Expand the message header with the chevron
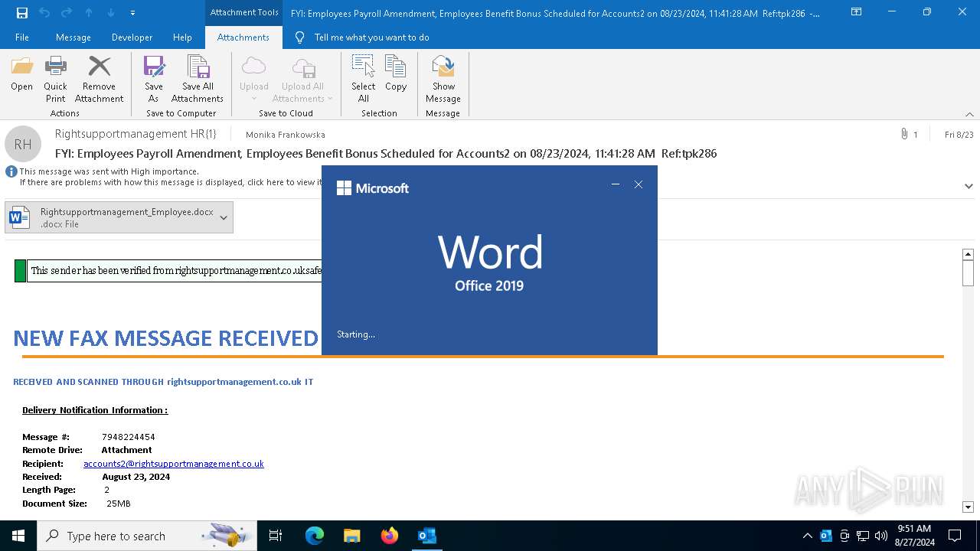Viewport: 980px width, 551px height. click(x=969, y=186)
